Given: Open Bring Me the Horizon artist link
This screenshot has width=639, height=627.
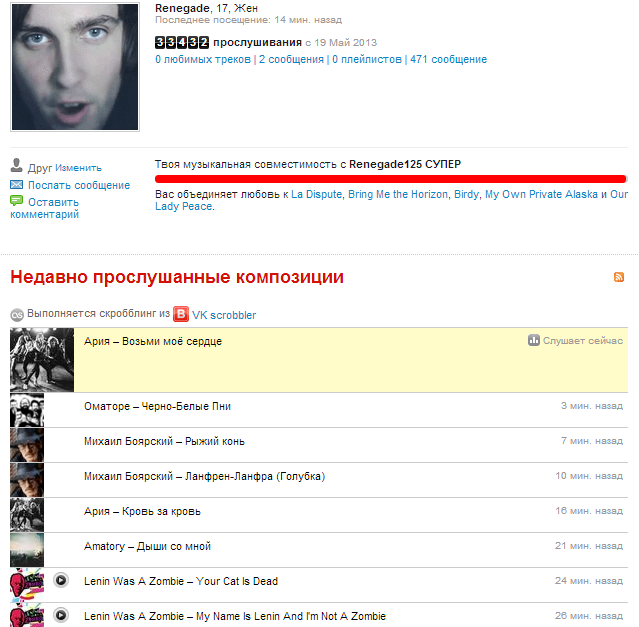Looking at the screenshot, I should tap(398, 194).
